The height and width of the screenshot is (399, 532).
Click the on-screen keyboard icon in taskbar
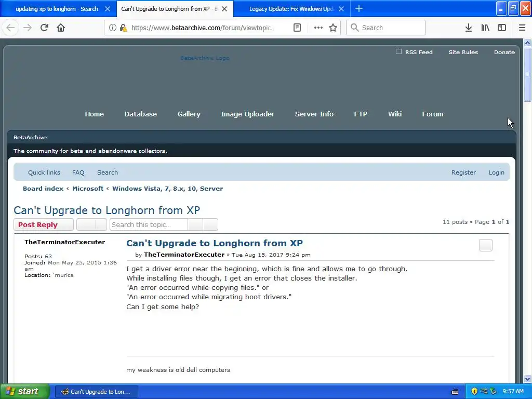click(455, 392)
